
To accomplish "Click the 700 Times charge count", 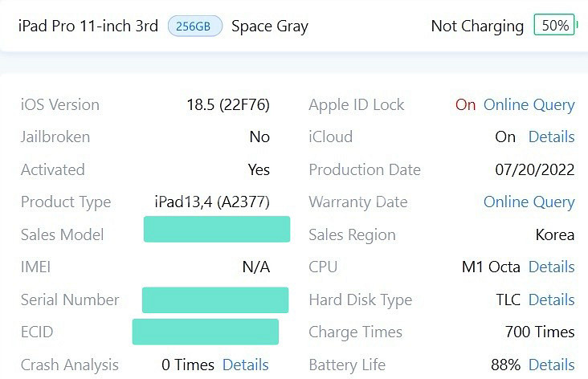I will 540,332.
